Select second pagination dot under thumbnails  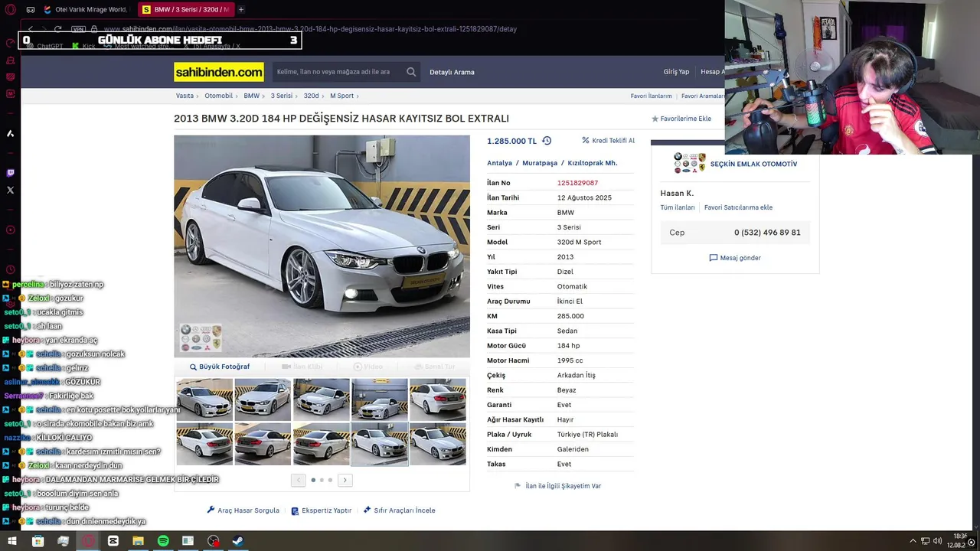(x=322, y=480)
